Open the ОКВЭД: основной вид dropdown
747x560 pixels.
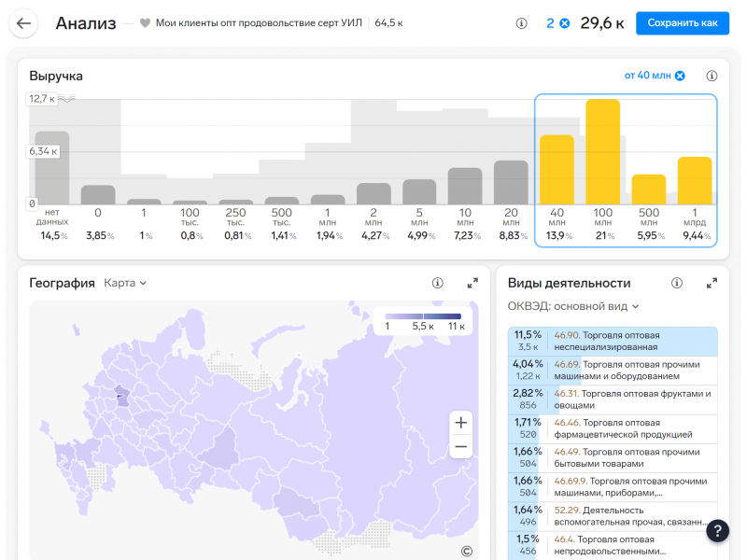573,306
